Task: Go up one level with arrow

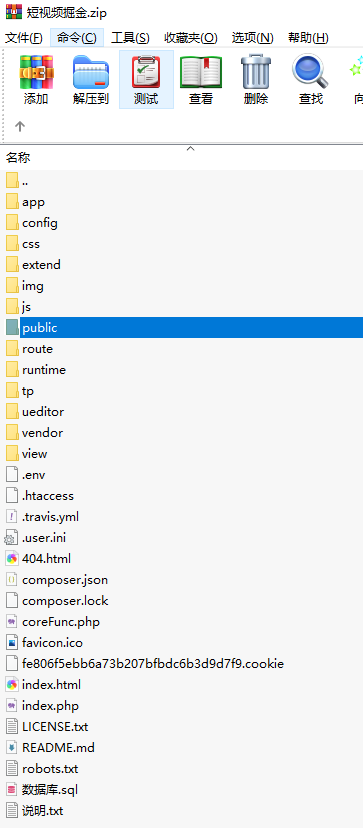Action: pyautogui.click(x=20, y=126)
